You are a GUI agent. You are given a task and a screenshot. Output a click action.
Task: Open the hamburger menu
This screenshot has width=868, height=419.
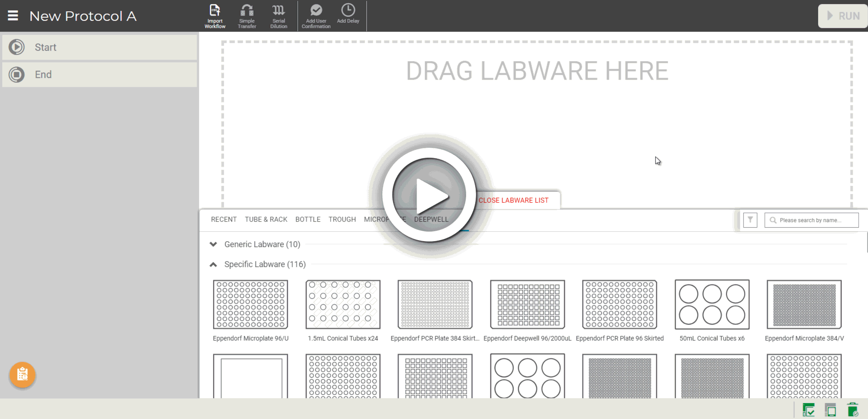click(x=13, y=16)
